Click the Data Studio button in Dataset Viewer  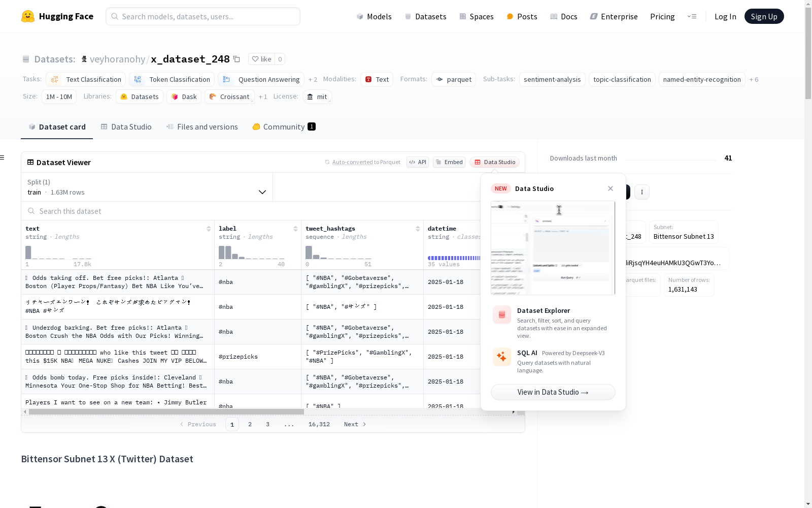pyautogui.click(x=494, y=162)
